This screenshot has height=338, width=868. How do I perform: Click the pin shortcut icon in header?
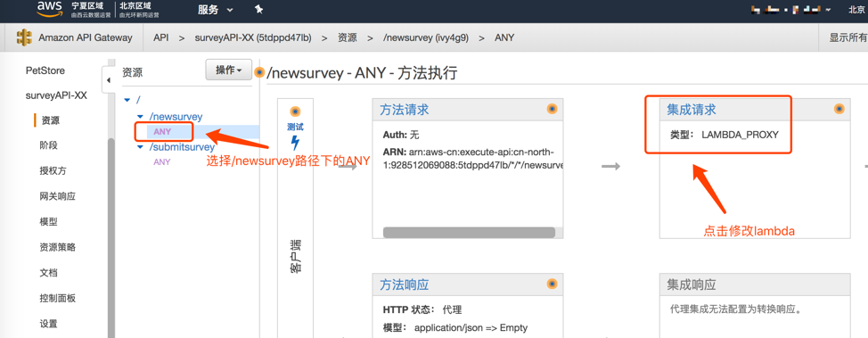click(258, 10)
